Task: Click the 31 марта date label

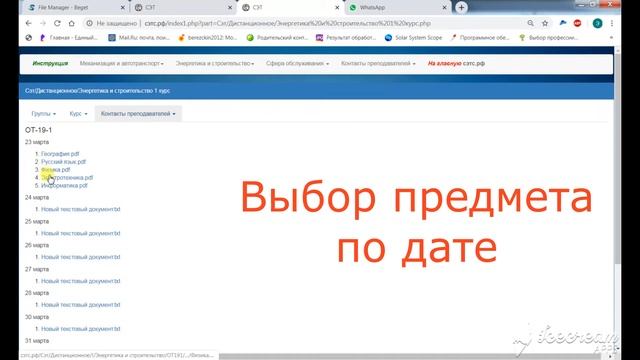Action: click(37, 340)
